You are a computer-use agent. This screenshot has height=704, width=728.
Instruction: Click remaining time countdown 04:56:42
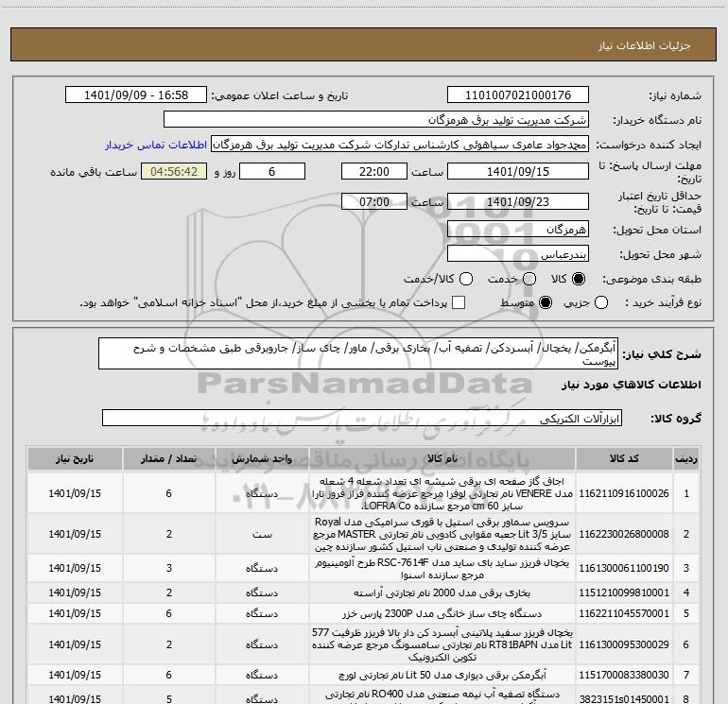tap(174, 171)
